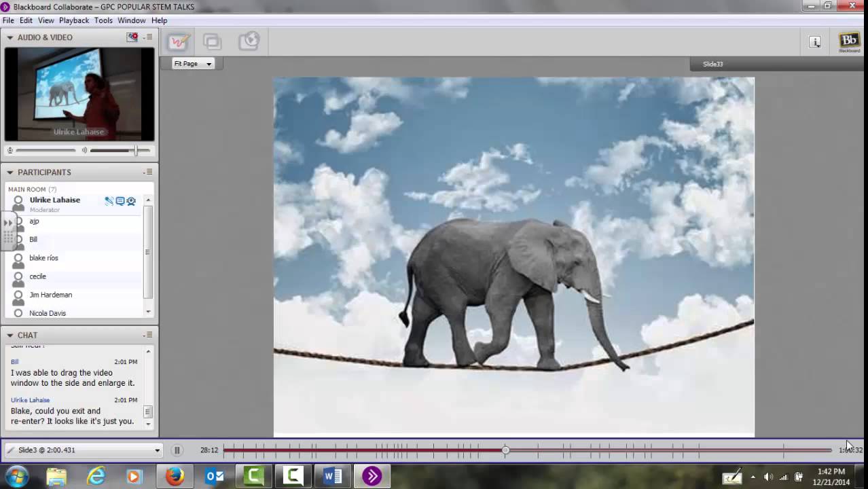Viewport: 868px width, 489px height.
Task: Open the Fit Page zoom dropdown
Action: 193,64
